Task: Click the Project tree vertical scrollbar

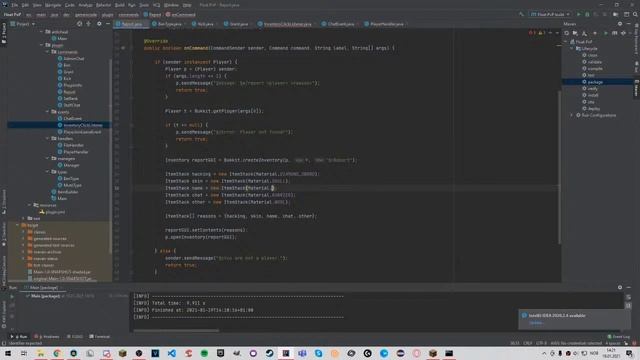Action: pyautogui.click(x=111, y=155)
